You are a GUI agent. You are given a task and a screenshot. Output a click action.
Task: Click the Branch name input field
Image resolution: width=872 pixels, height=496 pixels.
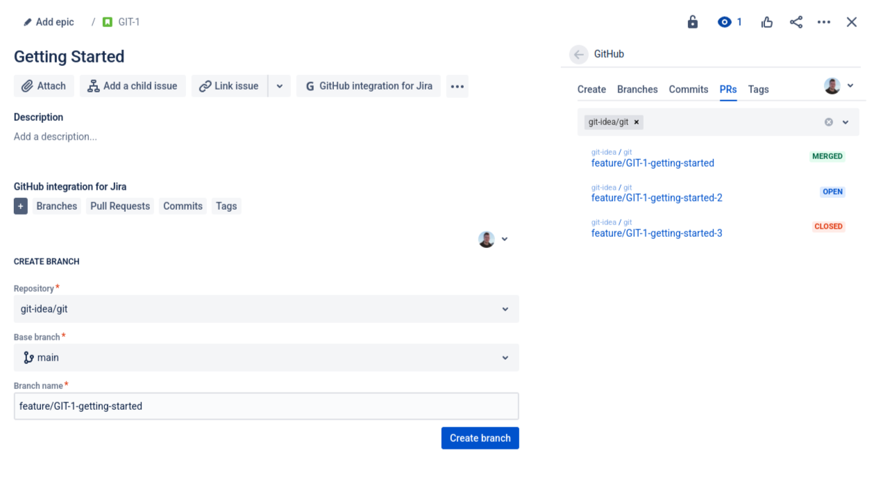pyautogui.click(x=265, y=406)
